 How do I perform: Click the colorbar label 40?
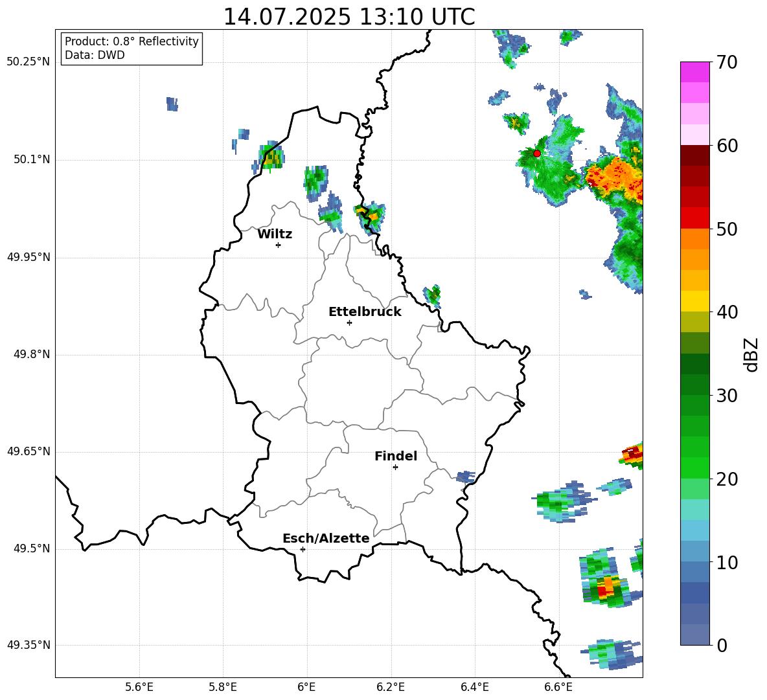pos(727,312)
